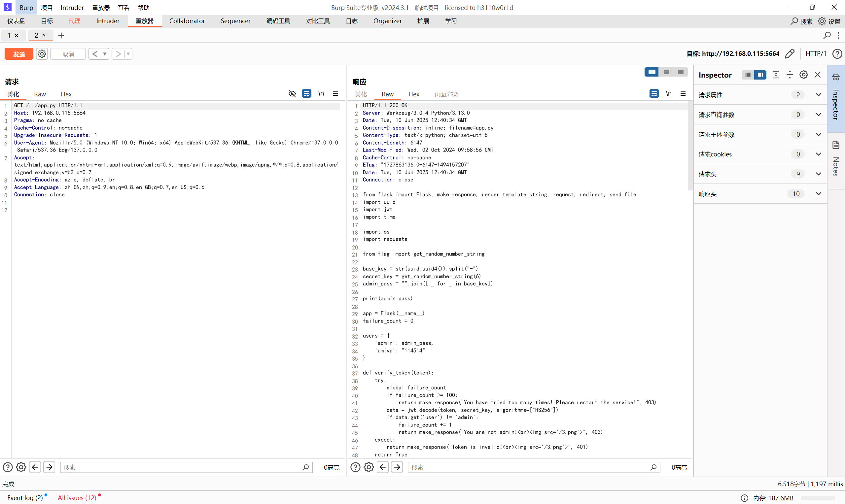
Task: Open Burp settings in top bar
Action: (829, 21)
